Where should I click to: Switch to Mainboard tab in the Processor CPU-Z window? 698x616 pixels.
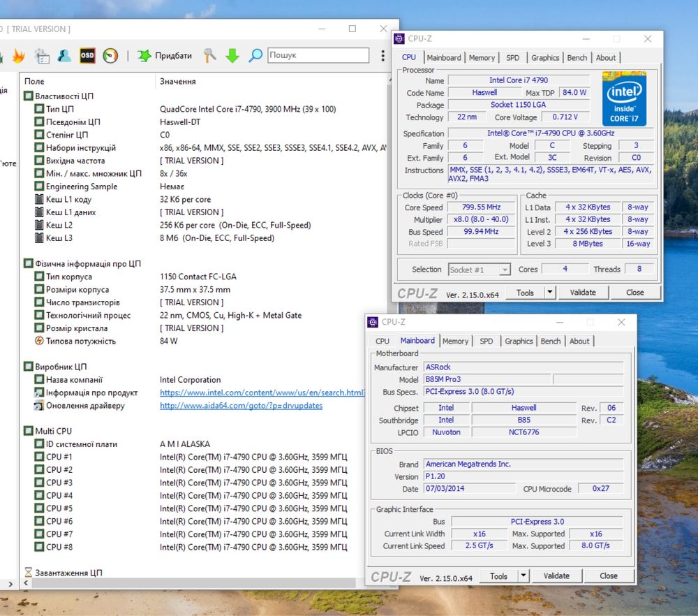tap(444, 58)
